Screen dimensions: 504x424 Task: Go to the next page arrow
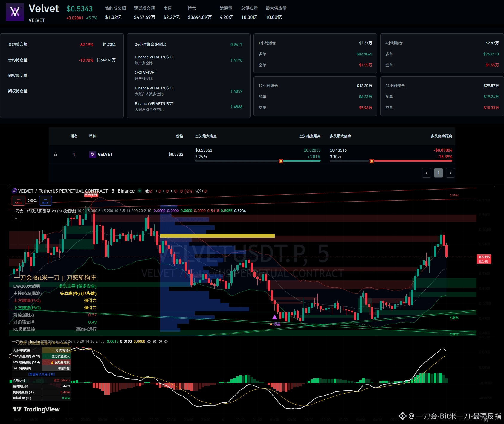450,173
